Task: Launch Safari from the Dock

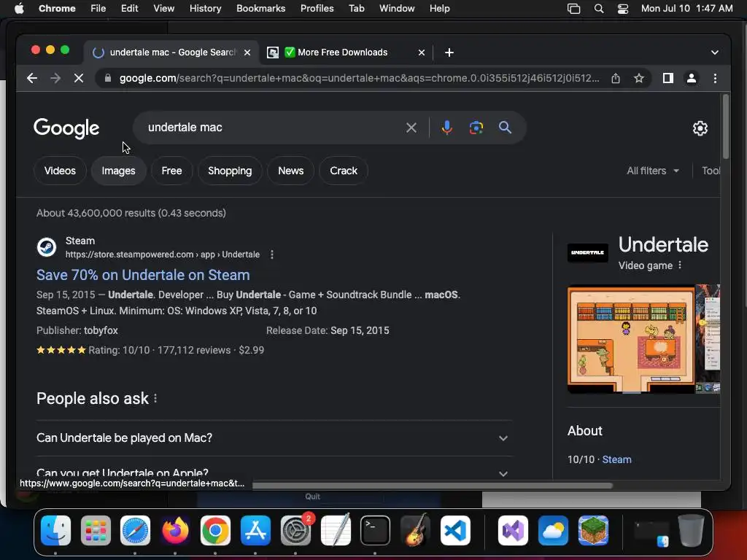Action: tap(135, 531)
